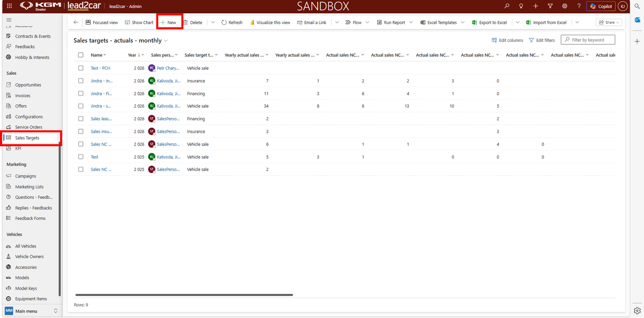Screen dimensions: 644x318
Task: Open All Vehicles in the sidebar
Action: tap(26, 246)
